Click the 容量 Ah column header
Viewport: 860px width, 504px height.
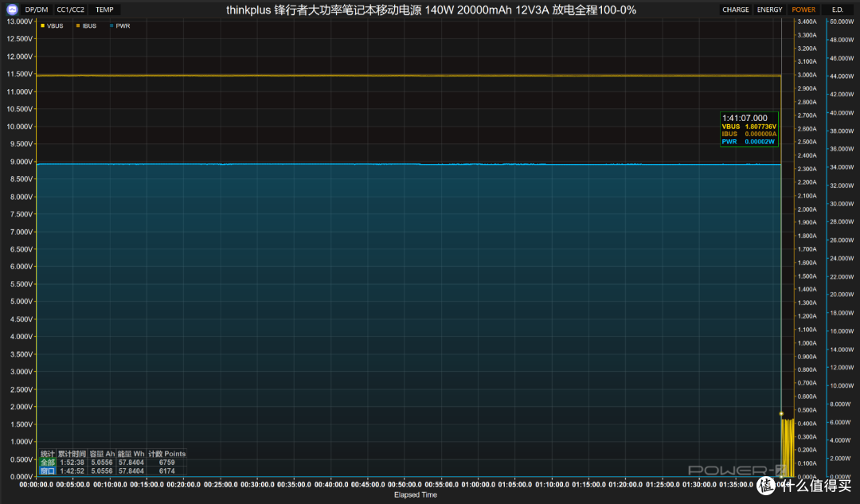point(102,454)
